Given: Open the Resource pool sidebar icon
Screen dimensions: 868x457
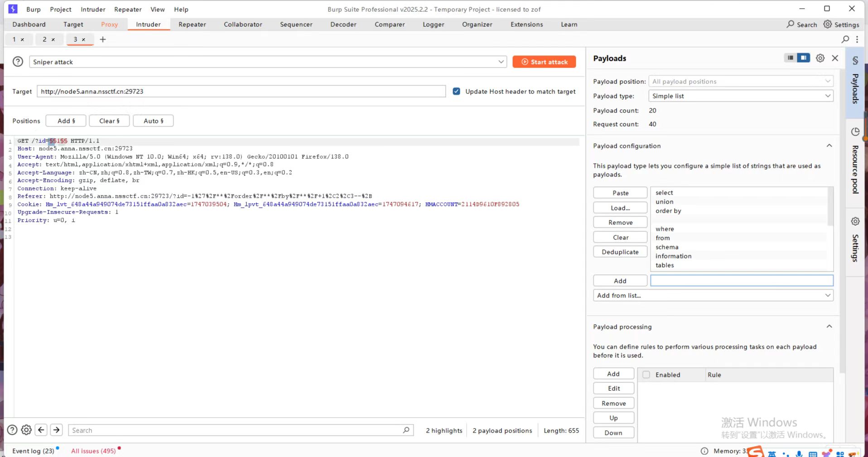Looking at the screenshot, I should pyautogui.click(x=855, y=131).
